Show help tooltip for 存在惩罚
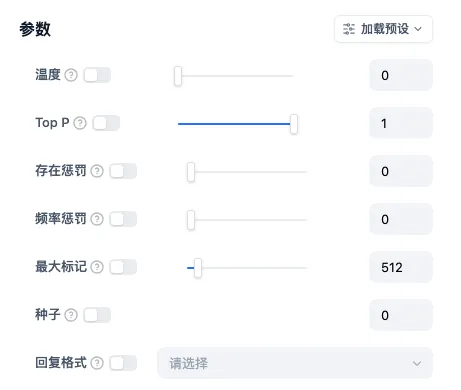The width and height of the screenshot is (461, 390). tap(97, 171)
